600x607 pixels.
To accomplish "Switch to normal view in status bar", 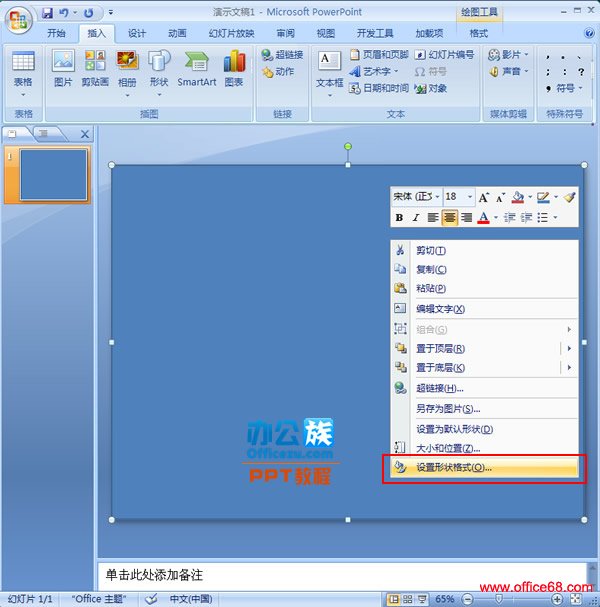I will click(x=393, y=599).
